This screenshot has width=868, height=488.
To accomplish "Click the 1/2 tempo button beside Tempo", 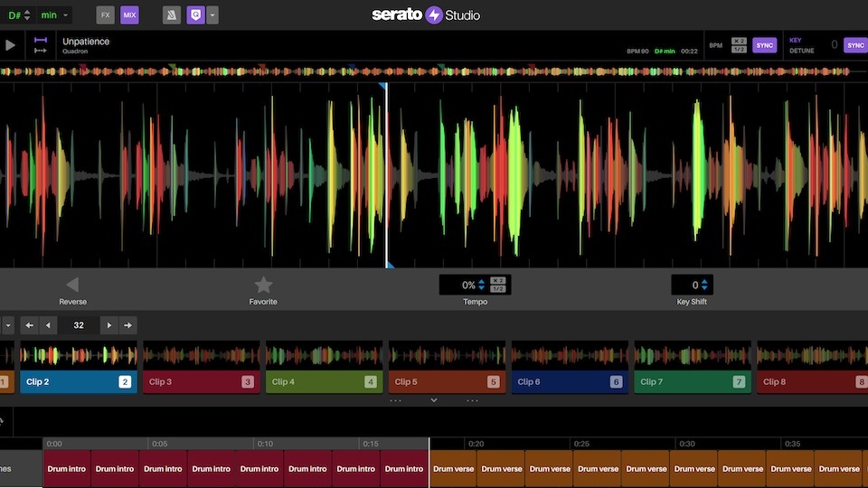I will [497, 289].
